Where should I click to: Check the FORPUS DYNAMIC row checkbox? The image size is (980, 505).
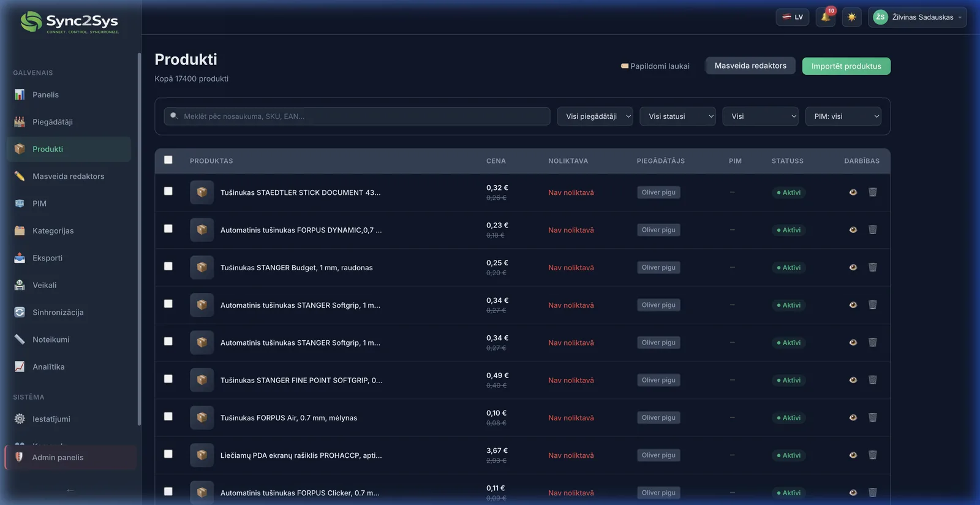[x=168, y=229]
